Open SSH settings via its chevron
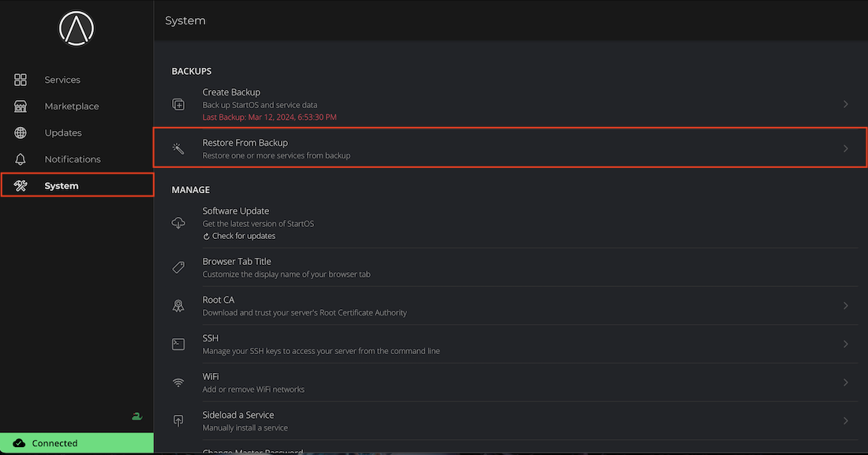The image size is (868, 455). (845, 344)
